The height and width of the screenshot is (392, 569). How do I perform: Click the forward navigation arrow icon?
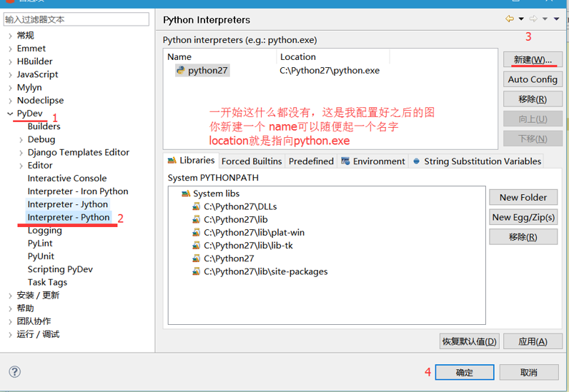tap(533, 19)
